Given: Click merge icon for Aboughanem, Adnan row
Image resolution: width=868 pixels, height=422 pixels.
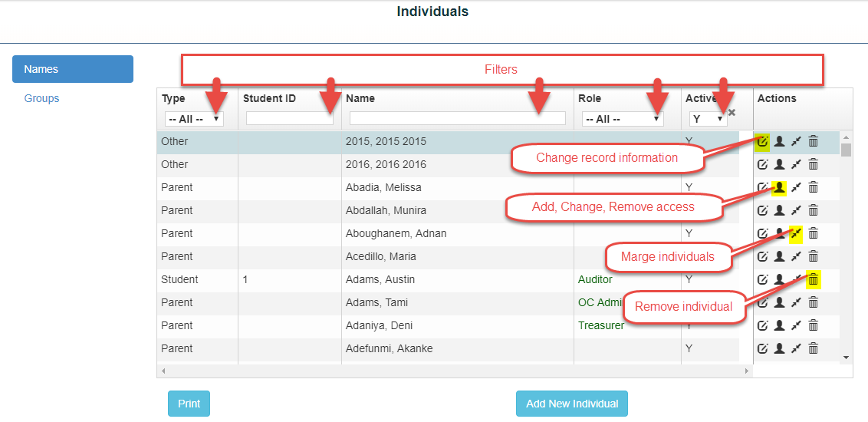Looking at the screenshot, I should pyautogui.click(x=796, y=233).
